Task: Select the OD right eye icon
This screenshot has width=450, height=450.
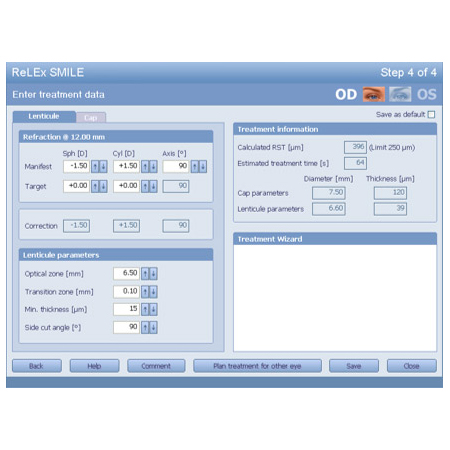Action: point(374,94)
